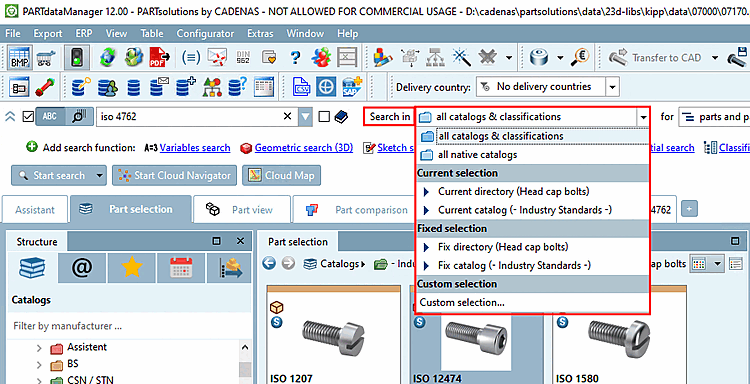Screen dimensions: 750x384
Task: Click the blue crosshair circle icon
Action: (327, 87)
